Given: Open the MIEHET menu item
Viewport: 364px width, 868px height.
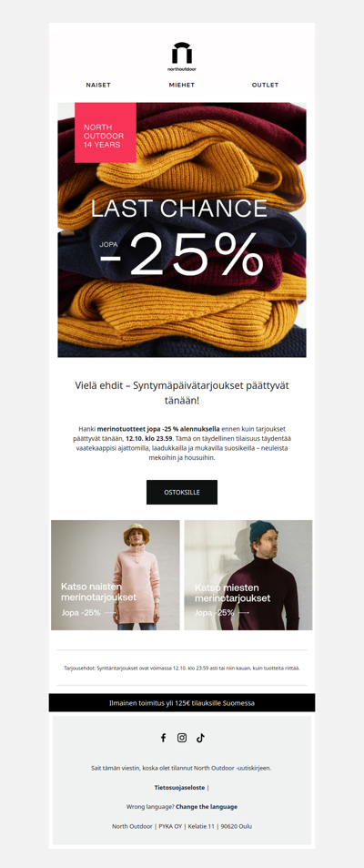Looking at the screenshot, I should [182, 86].
